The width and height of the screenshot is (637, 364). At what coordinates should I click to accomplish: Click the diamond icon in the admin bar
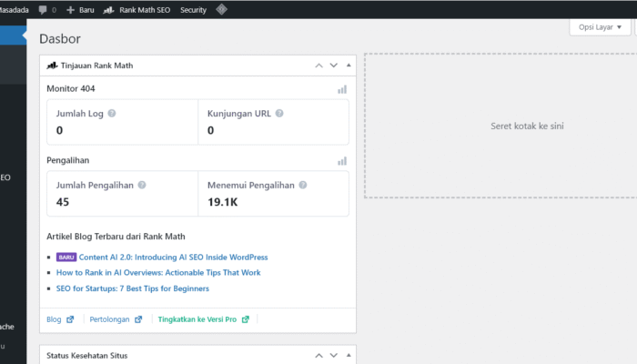tap(221, 9)
